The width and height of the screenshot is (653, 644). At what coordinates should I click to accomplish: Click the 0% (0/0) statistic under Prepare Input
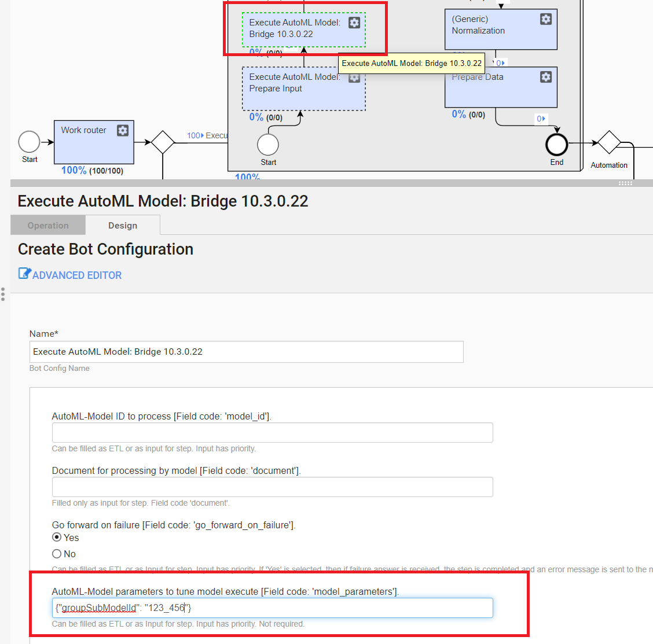click(266, 117)
